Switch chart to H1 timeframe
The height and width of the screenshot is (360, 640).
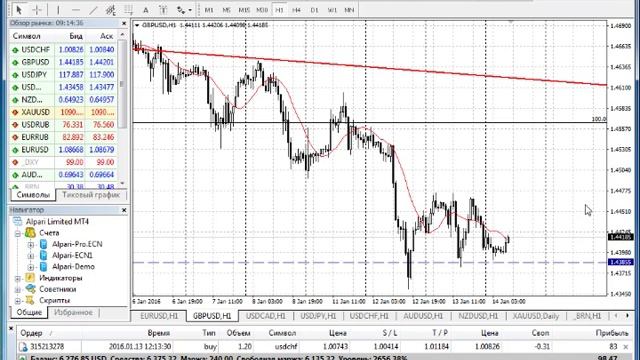(x=280, y=10)
